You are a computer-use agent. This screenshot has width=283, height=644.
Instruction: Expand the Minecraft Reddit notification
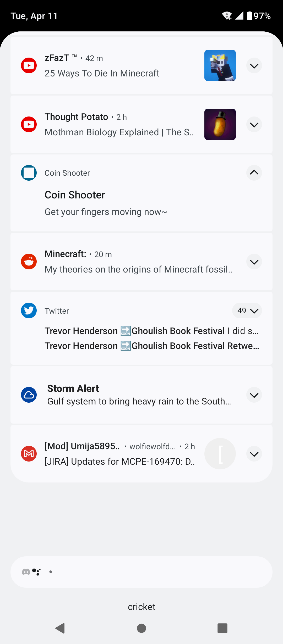pyautogui.click(x=254, y=262)
